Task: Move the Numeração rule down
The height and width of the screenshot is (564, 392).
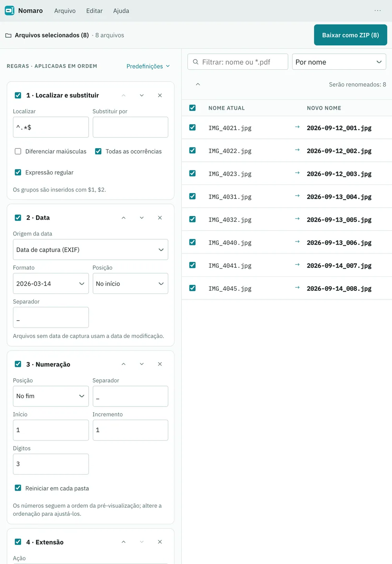Action: (142, 364)
